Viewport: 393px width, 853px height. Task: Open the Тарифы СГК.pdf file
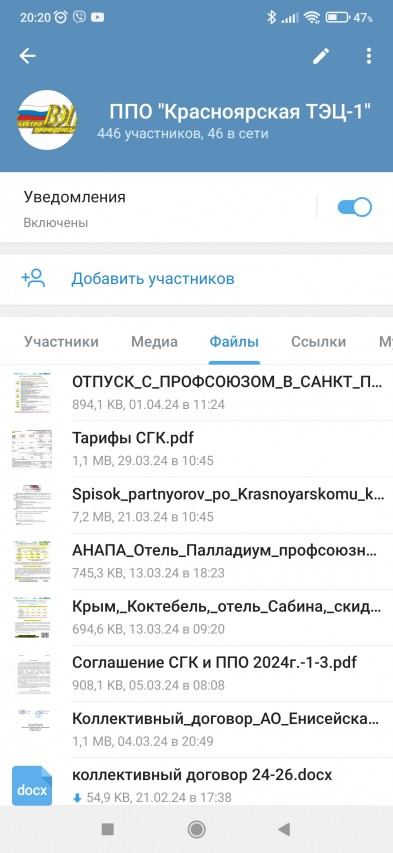(196, 449)
